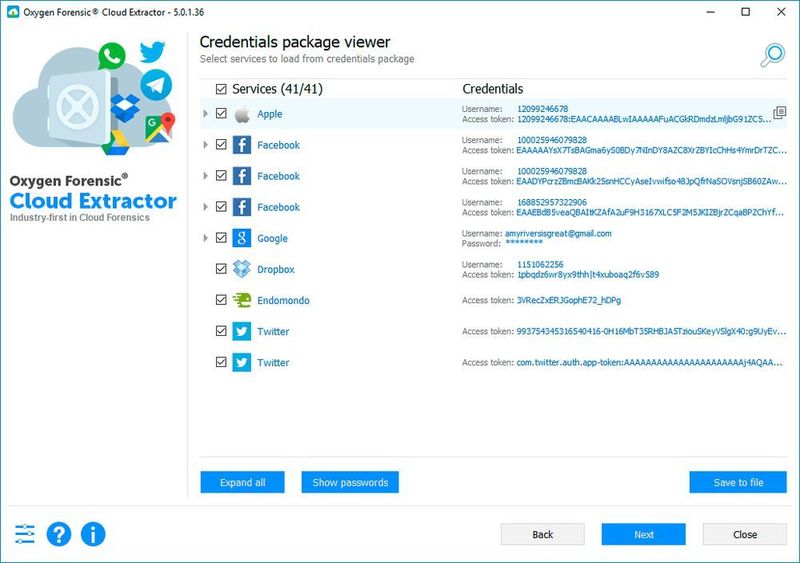Uncheck the Facebook checkbox for user 168852957322906
Image resolution: width=800 pixels, height=563 pixels.
point(221,207)
